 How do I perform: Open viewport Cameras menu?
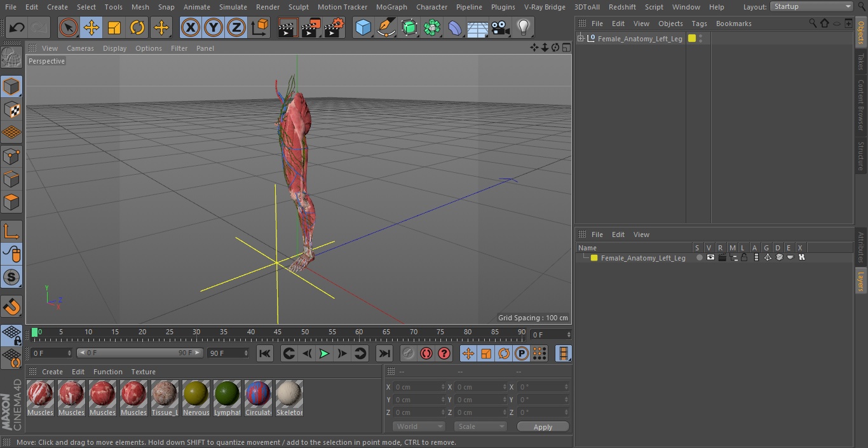coord(80,48)
